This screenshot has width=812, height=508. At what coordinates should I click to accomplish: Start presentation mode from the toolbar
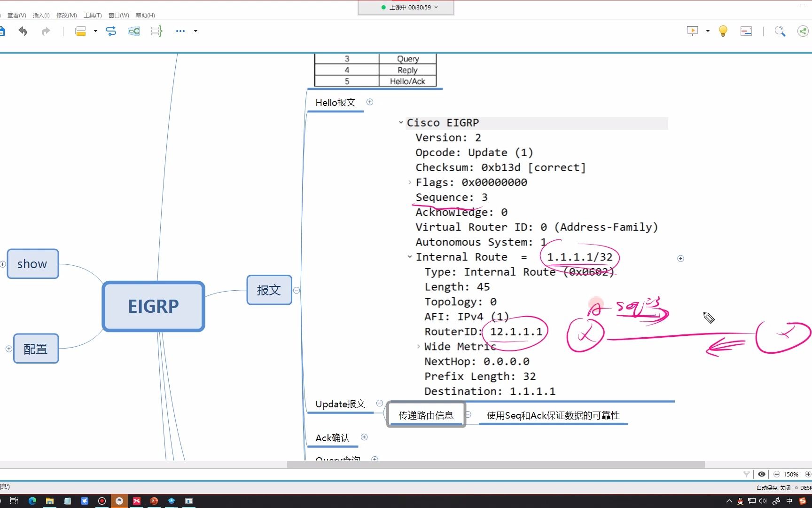692,31
